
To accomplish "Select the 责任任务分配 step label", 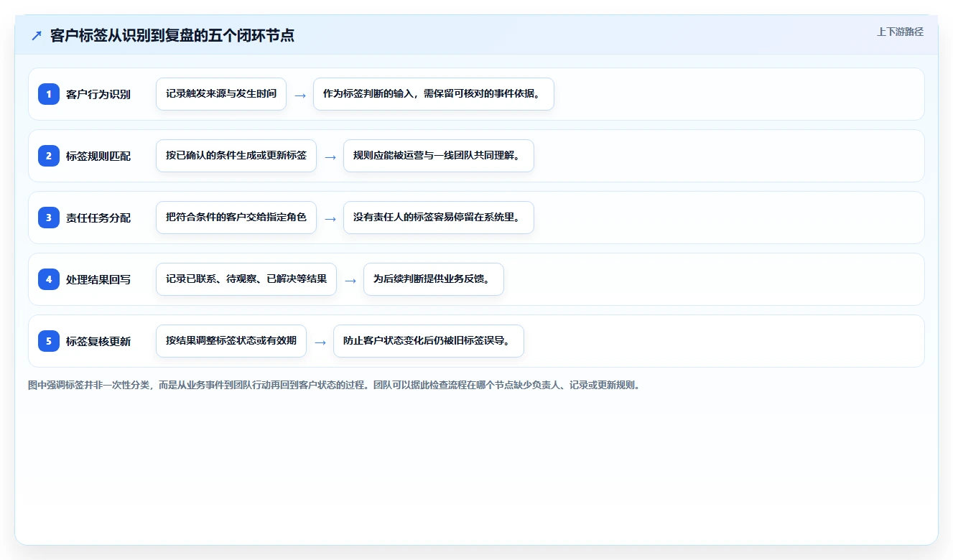I will 98,218.
